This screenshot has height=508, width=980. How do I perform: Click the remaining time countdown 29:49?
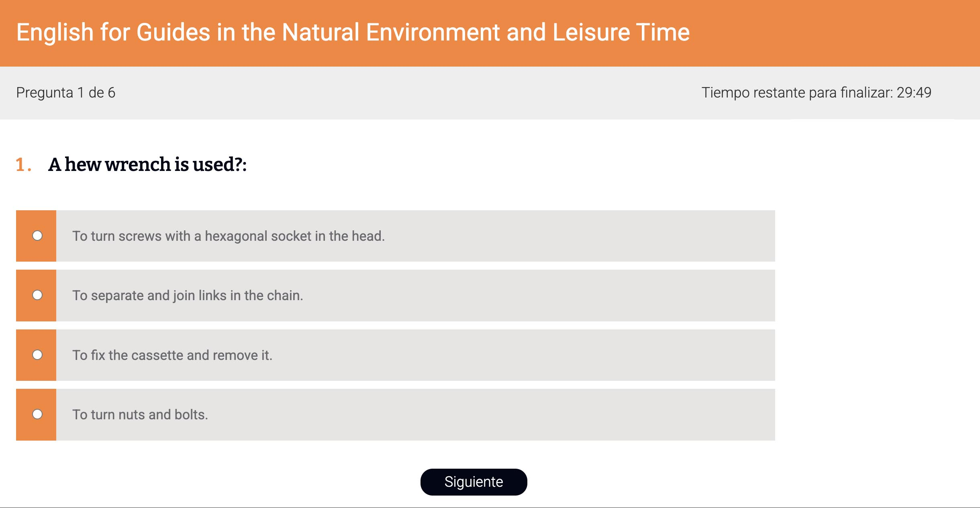pos(914,93)
